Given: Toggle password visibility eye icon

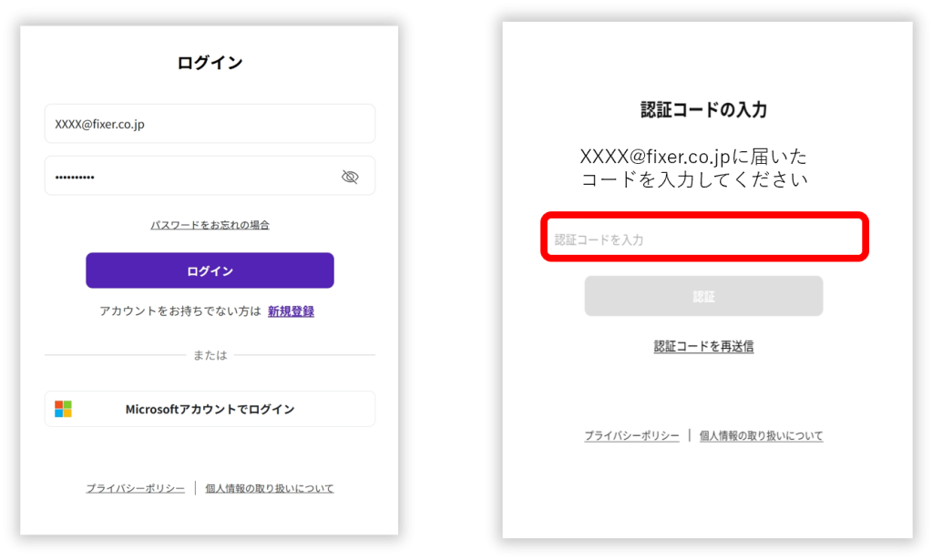Looking at the screenshot, I should coord(350,177).
